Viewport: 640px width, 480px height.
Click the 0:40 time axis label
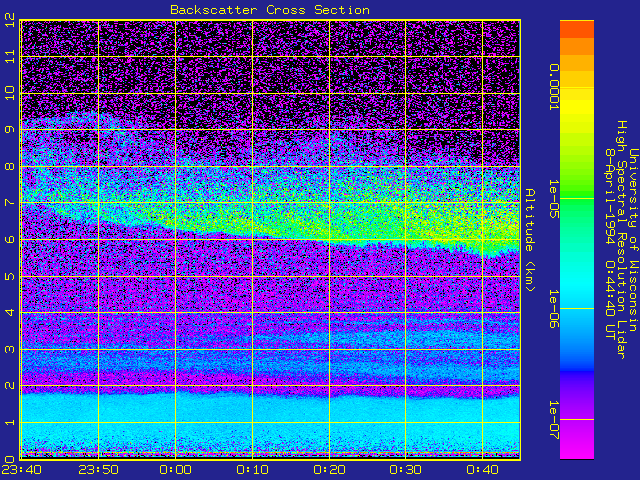pyautogui.click(x=482, y=470)
